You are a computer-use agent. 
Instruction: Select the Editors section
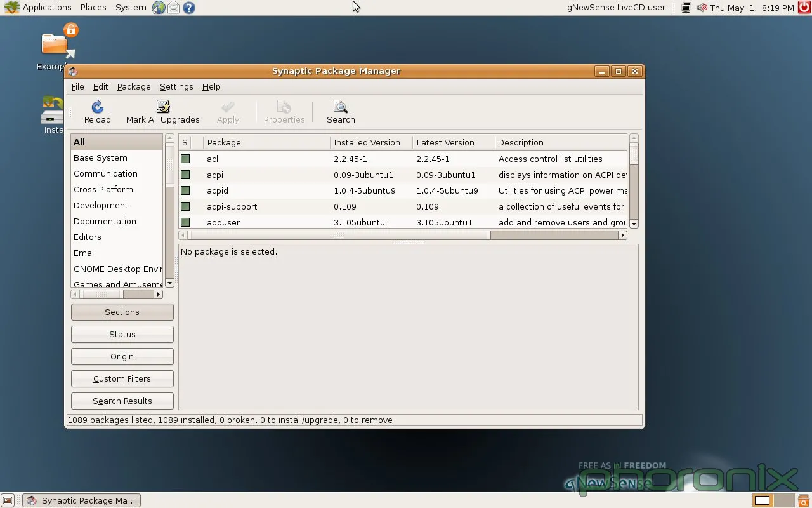tap(117, 237)
